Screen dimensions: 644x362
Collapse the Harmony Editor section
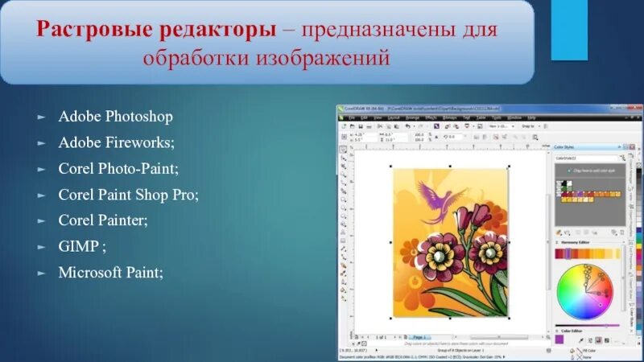pyautogui.click(x=556, y=242)
